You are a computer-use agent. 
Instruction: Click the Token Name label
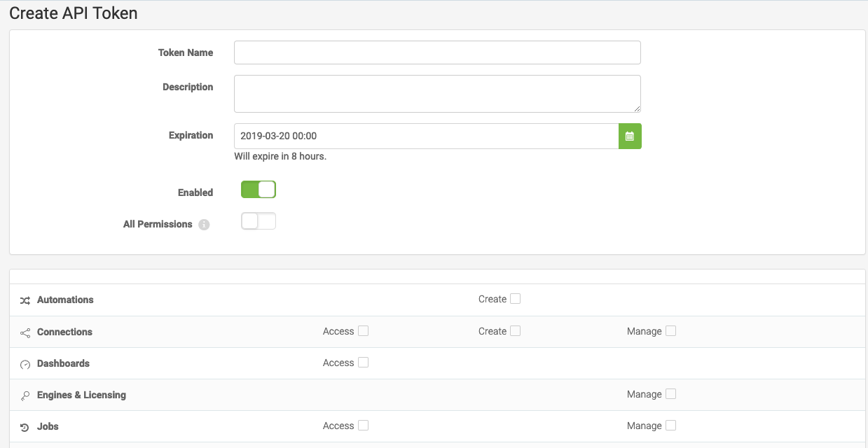(x=186, y=52)
